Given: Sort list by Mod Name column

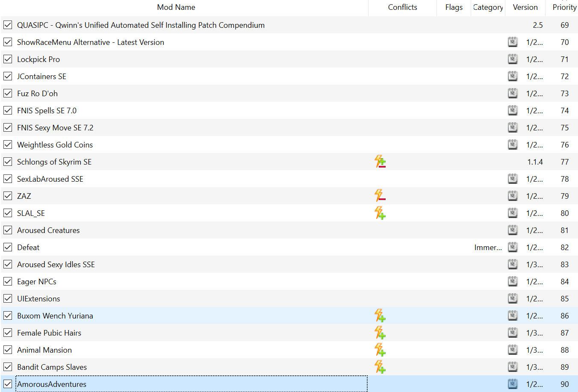Looking at the screenshot, I should coord(176,7).
